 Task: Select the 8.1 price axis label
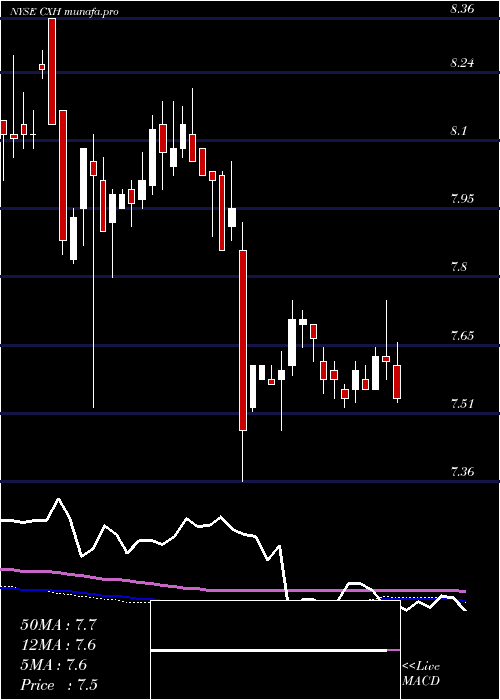click(458, 131)
